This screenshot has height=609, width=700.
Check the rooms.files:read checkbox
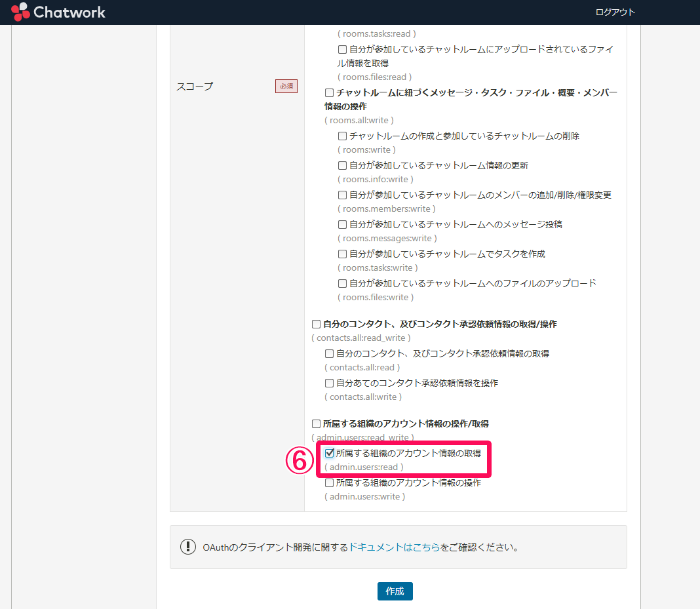(x=342, y=50)
